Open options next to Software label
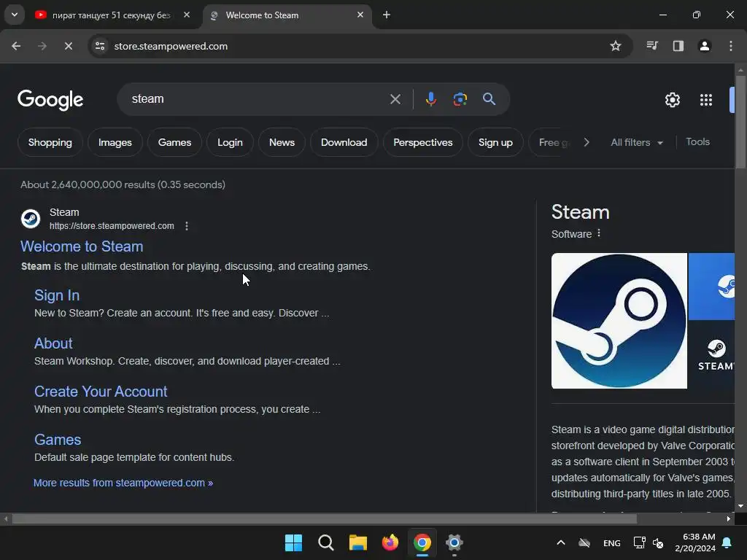The height and width of the screenshot is (560, 747). tap(599, 233)
